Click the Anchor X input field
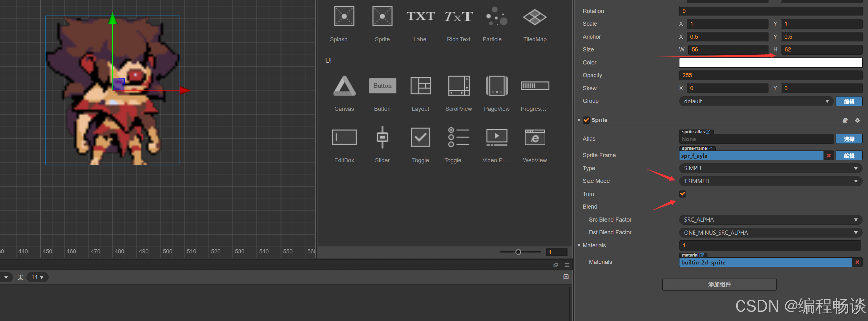The height and width of the screenshot is (321, 868). [x=728, y=37]
